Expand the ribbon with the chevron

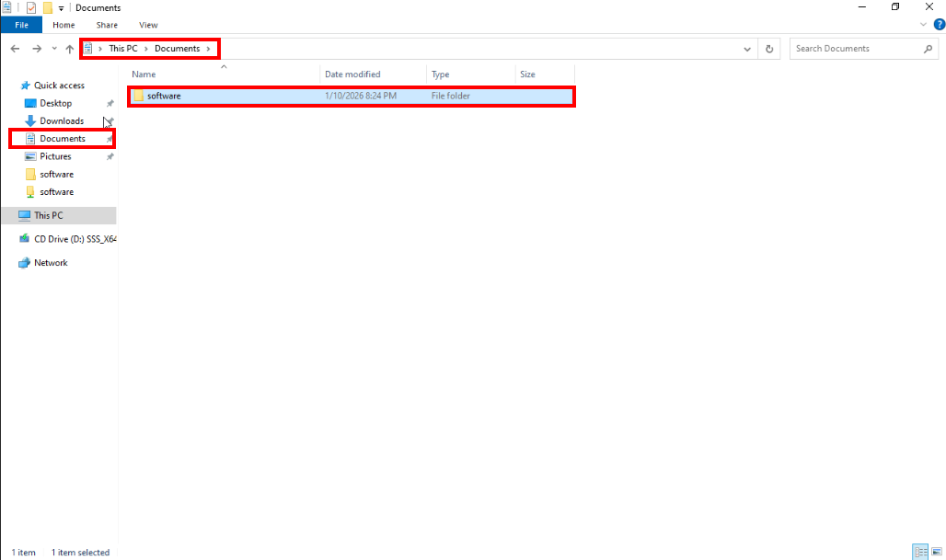point(925,25)
